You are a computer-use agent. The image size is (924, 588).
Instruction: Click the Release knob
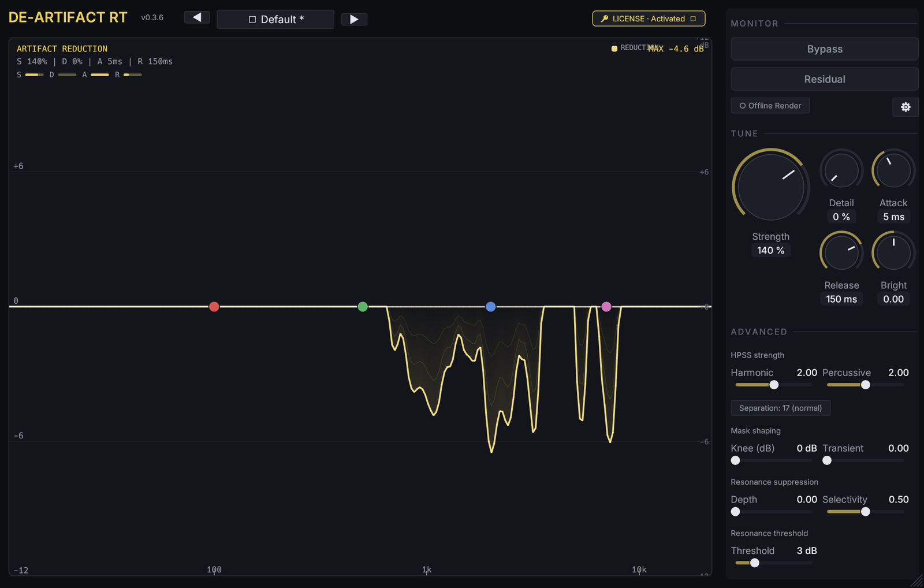pos(841,252)
